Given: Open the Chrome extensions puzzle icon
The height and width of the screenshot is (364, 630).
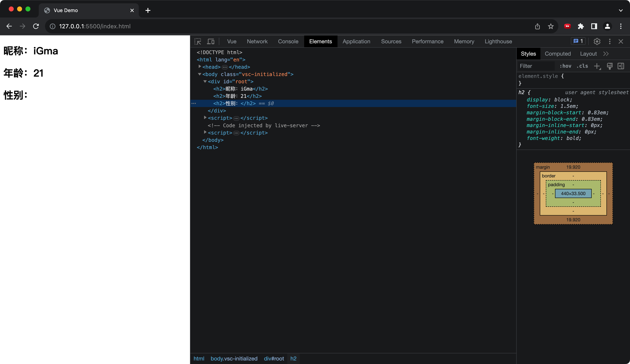Looking at the screenshot, I should [581, 26].
